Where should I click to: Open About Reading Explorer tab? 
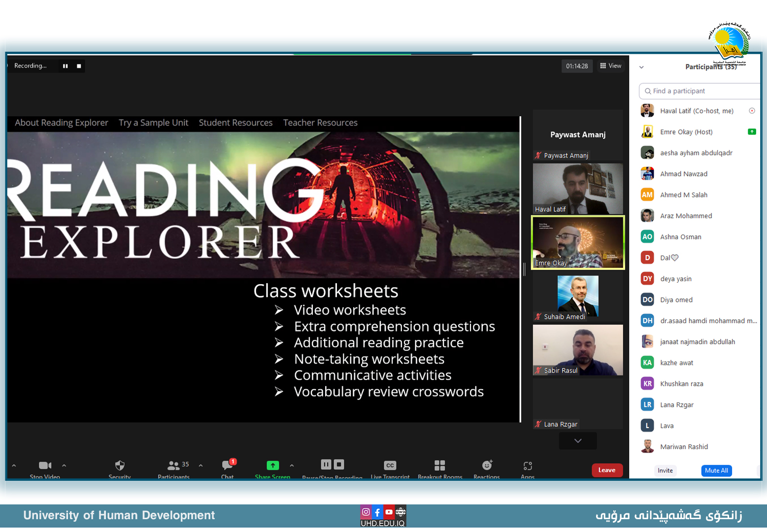pos(62,123)
